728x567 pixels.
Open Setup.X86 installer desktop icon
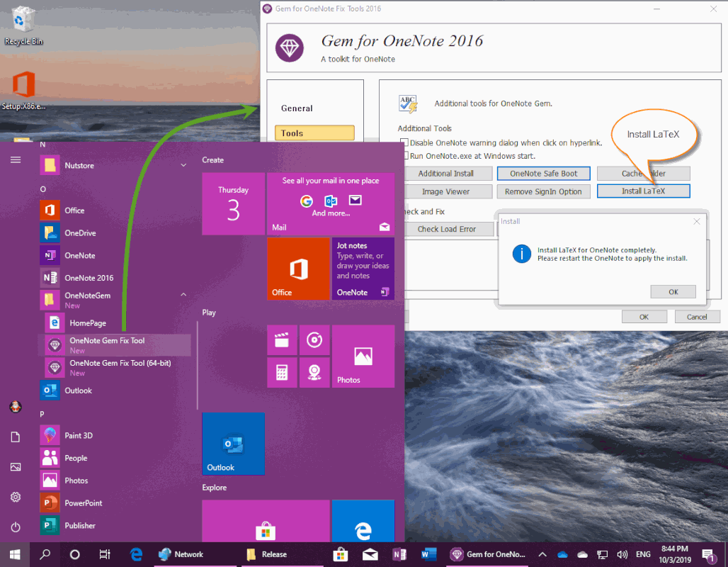coord(23,91)
